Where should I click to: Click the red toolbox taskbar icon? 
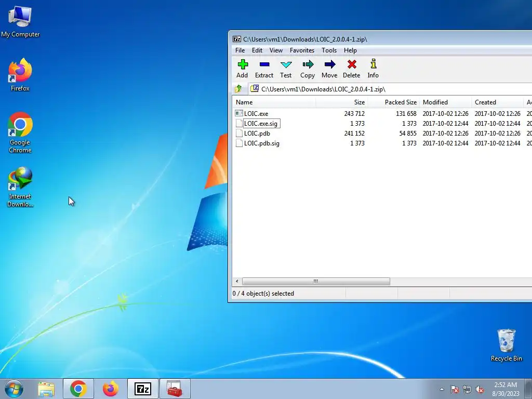(x=175, y=389)
